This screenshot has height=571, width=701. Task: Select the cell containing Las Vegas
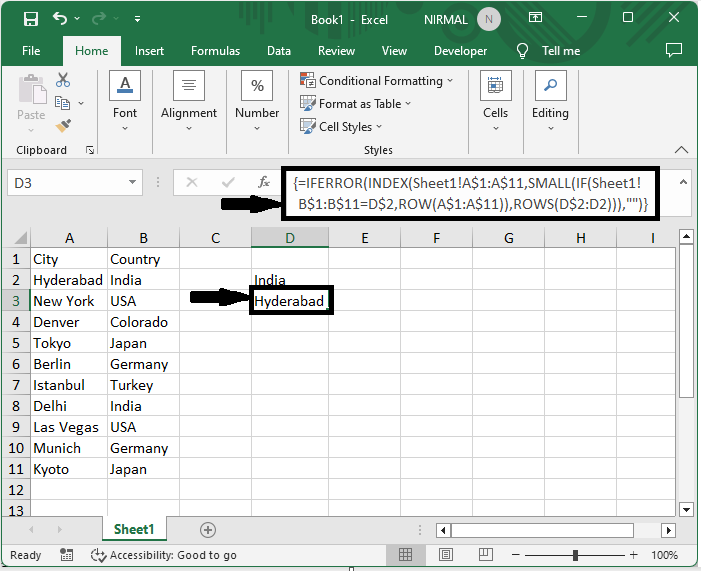(x=69, y=427)
